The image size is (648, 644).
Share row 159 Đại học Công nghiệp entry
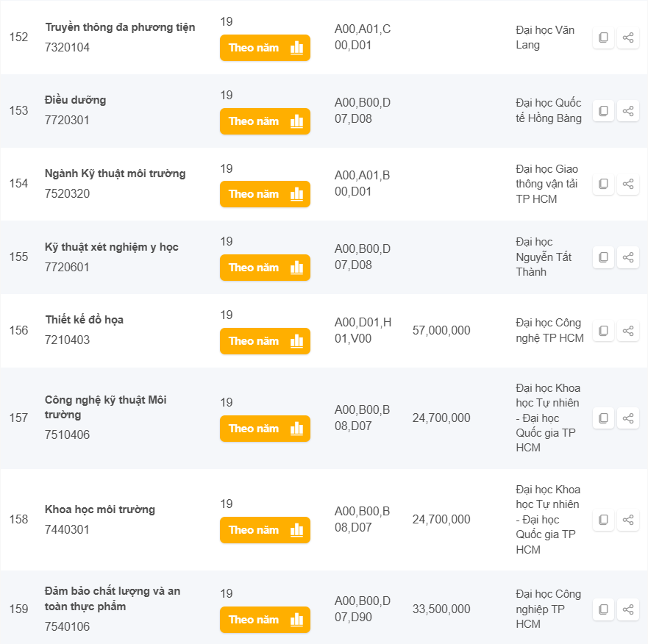pyautogui.click(x=628, y=609)
